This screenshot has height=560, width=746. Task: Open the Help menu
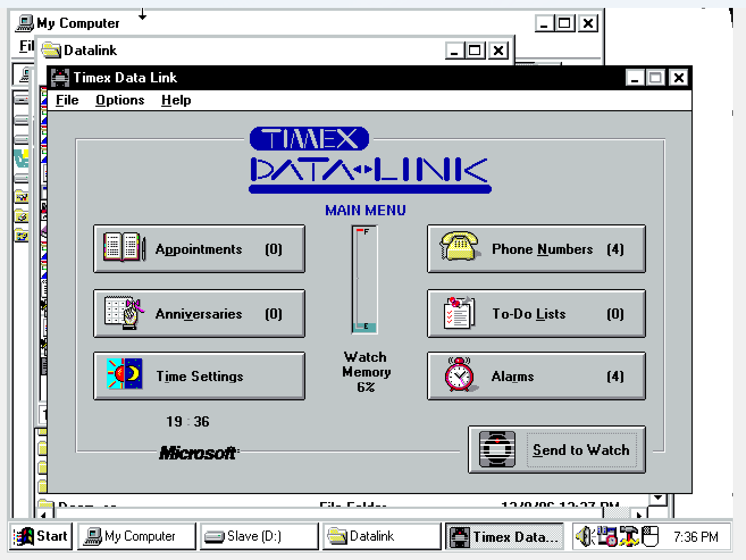pos(175,100)
